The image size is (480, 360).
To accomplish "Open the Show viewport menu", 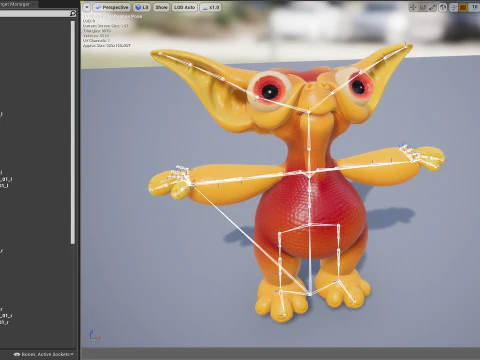I will tap(161, 7).
